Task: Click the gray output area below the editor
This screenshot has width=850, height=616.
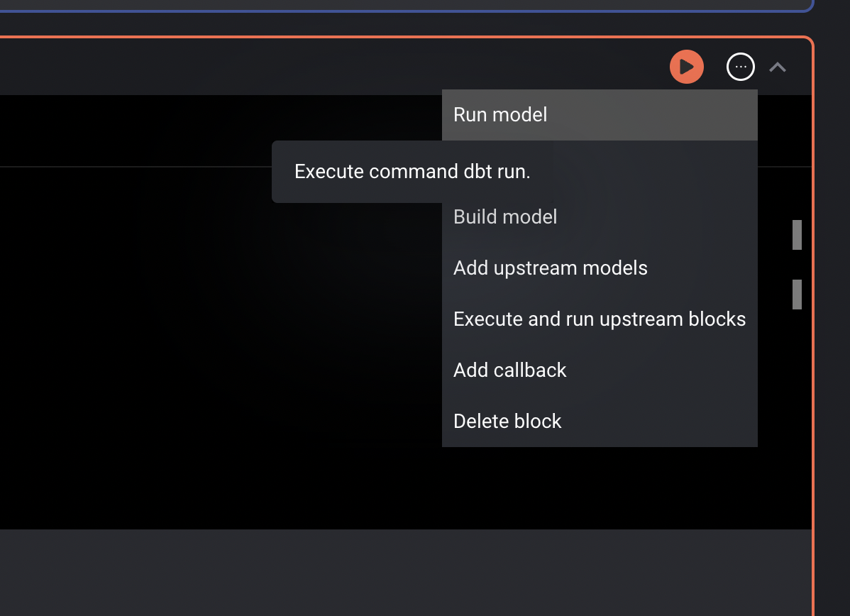Action: point(405,572)
